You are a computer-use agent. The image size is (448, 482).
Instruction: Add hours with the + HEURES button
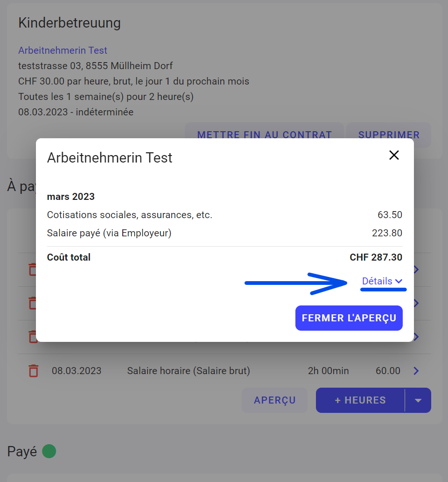pyautogui.click(x=360, y=400)
